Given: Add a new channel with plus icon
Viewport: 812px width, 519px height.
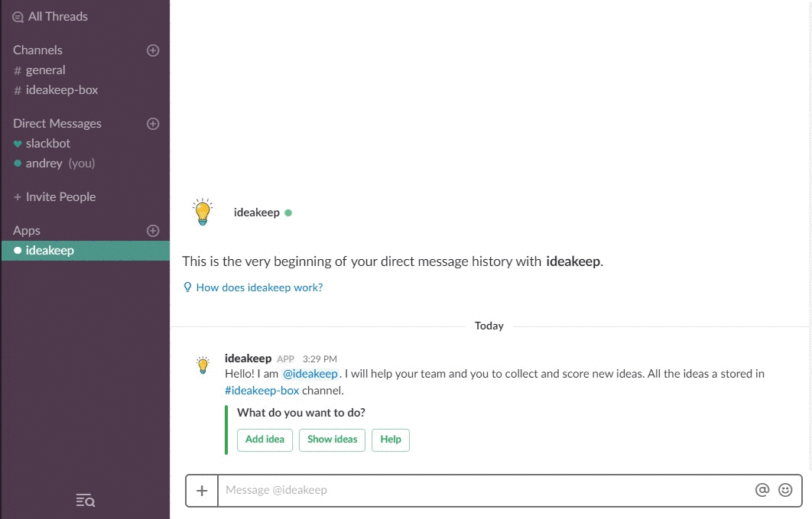Looking at the screenshot, I should tap(153, 50).
